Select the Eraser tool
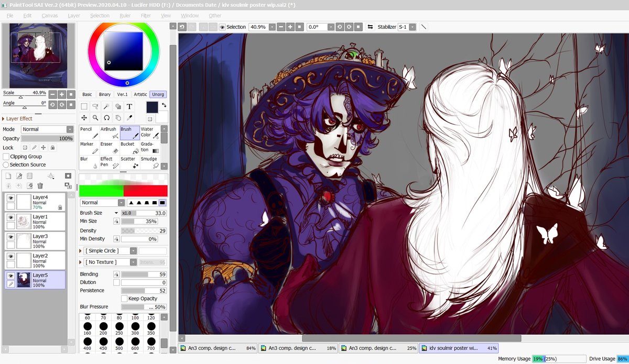Screen dimensions: 629x364 click(109, 148)
